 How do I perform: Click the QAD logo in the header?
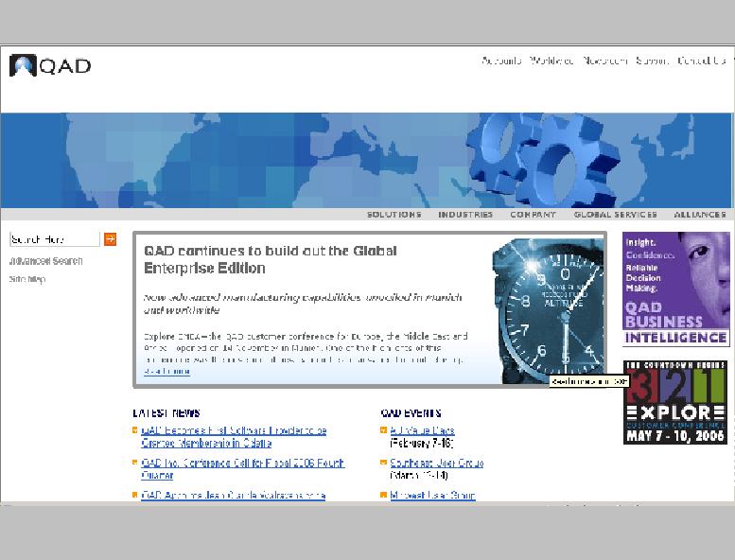50,65
